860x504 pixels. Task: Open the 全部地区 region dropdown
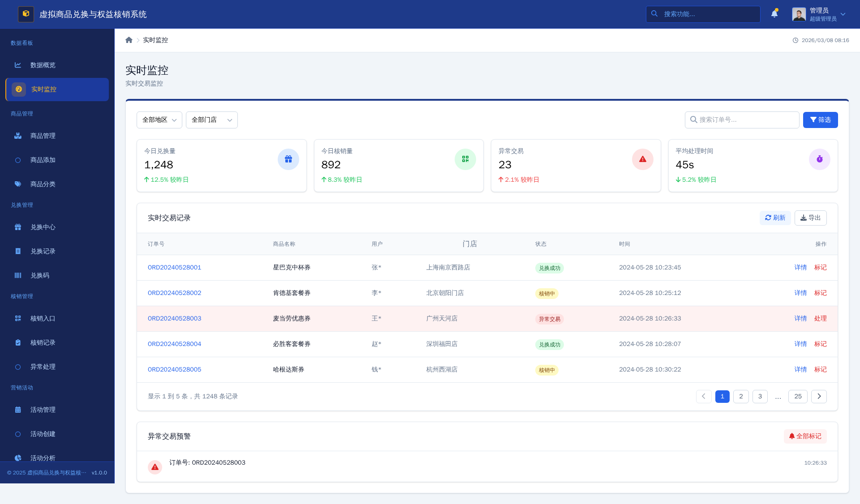[159, 120]
